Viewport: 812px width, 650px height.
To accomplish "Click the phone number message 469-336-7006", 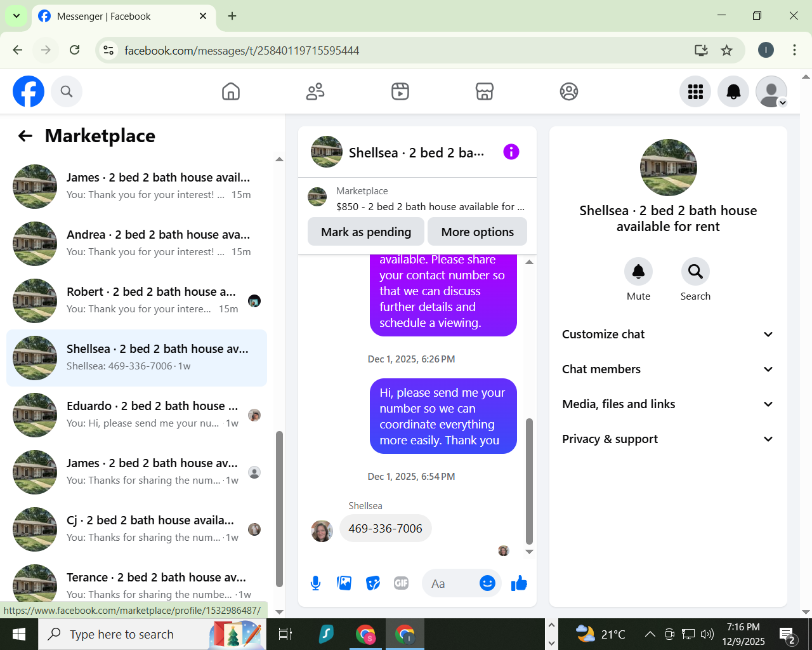I will (385, 528).
